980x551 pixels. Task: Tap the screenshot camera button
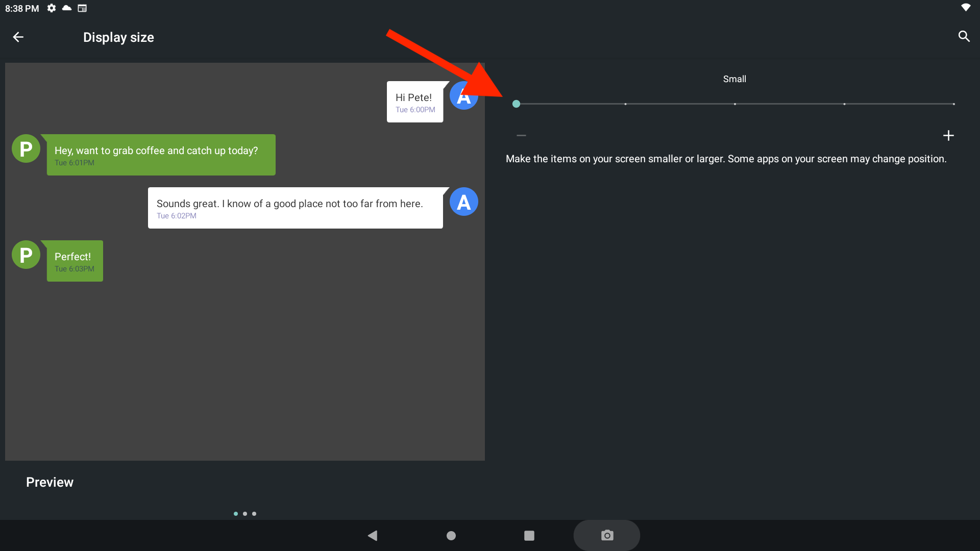(x=607, y=535)
